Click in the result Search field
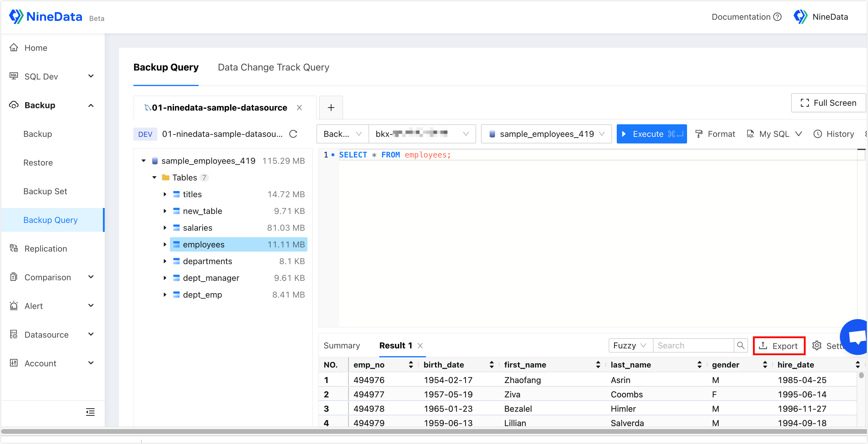 tap(693, 345)
